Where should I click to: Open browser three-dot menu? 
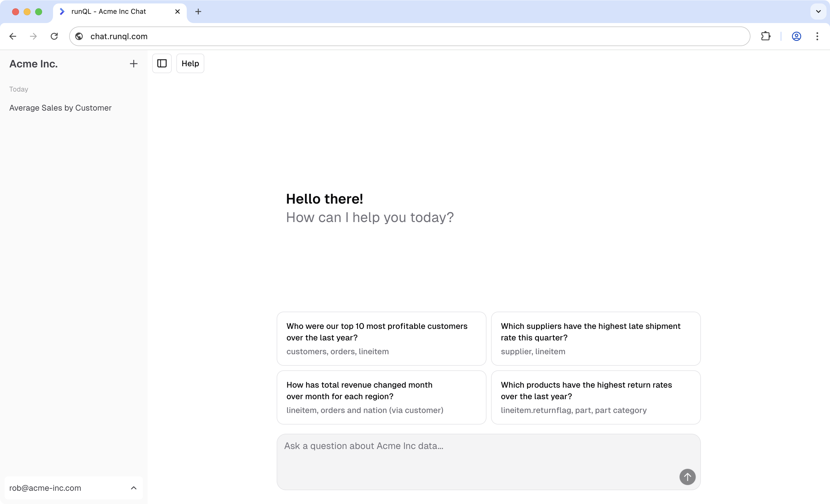817,36
